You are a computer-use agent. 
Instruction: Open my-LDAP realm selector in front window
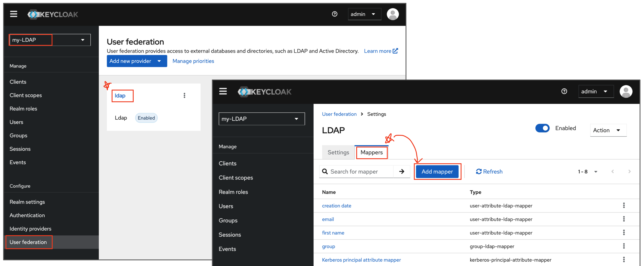click(x=261, y=119)
